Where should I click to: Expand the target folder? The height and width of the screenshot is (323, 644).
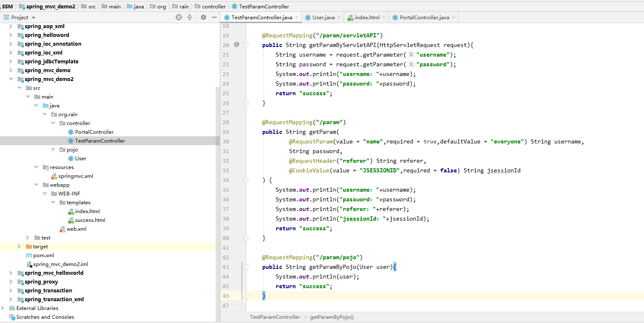(x=19, y=247)
